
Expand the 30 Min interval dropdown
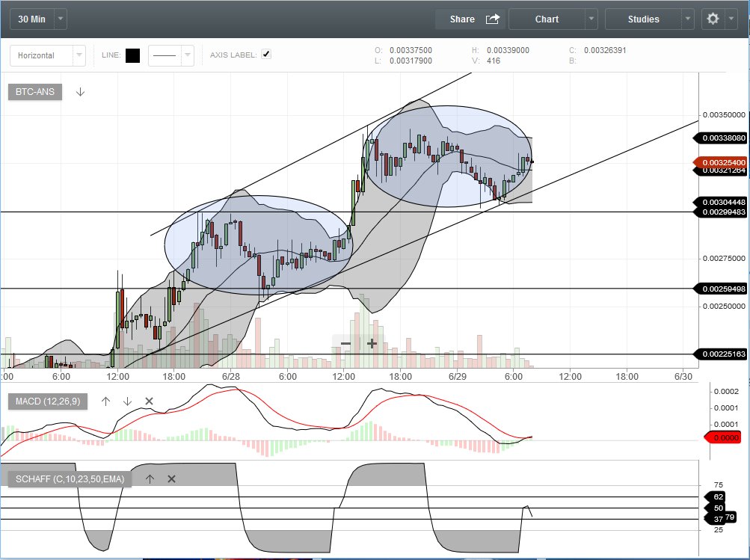click(61, 19)
